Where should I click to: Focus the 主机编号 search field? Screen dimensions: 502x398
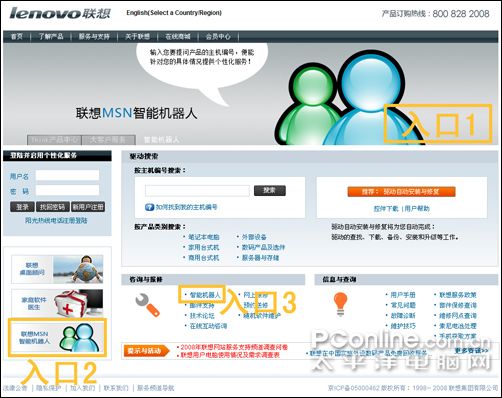pyautogui.click(x=197, y=191)
